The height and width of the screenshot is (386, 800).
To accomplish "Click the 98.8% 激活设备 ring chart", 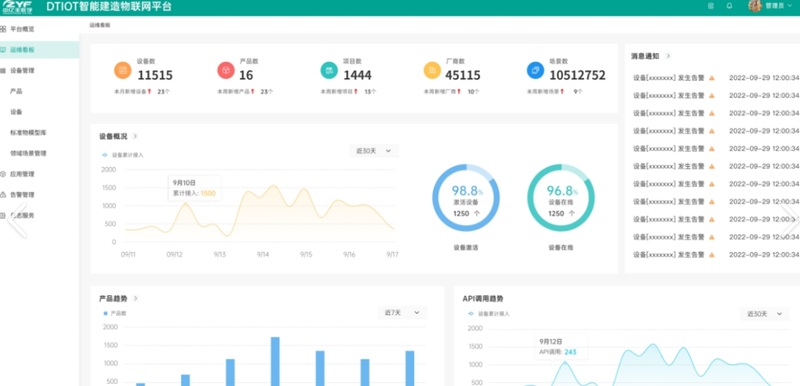I will 466,198.
